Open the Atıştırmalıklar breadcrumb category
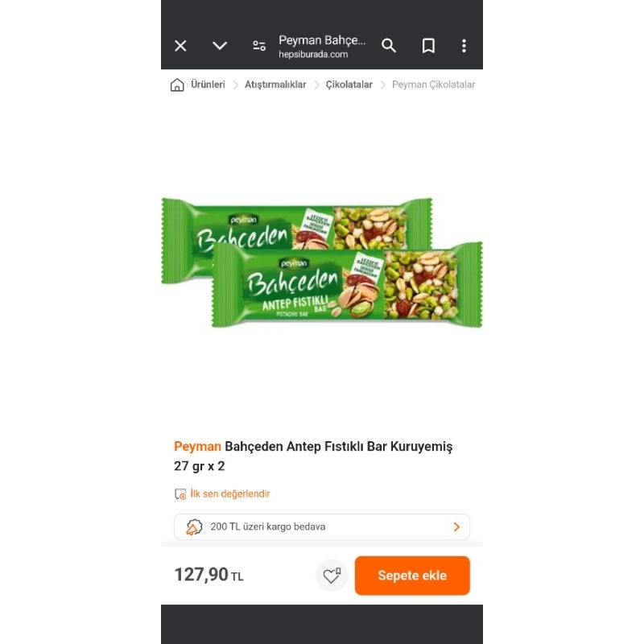644x644 pixels. click(275, 84)
